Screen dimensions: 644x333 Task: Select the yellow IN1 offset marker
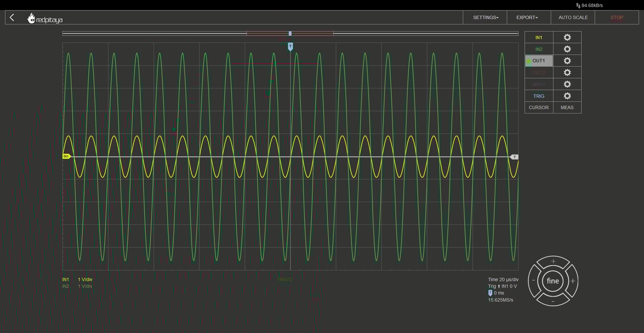point(66,156)
